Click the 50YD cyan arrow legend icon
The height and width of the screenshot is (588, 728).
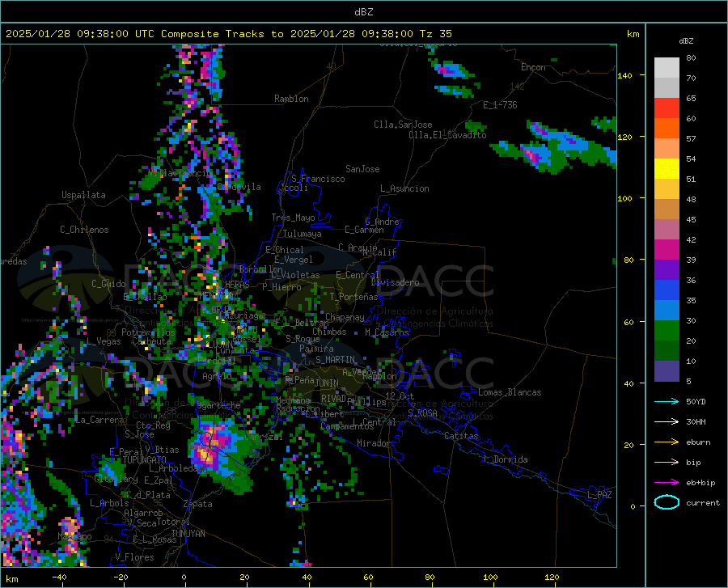[x=667, y=401]
